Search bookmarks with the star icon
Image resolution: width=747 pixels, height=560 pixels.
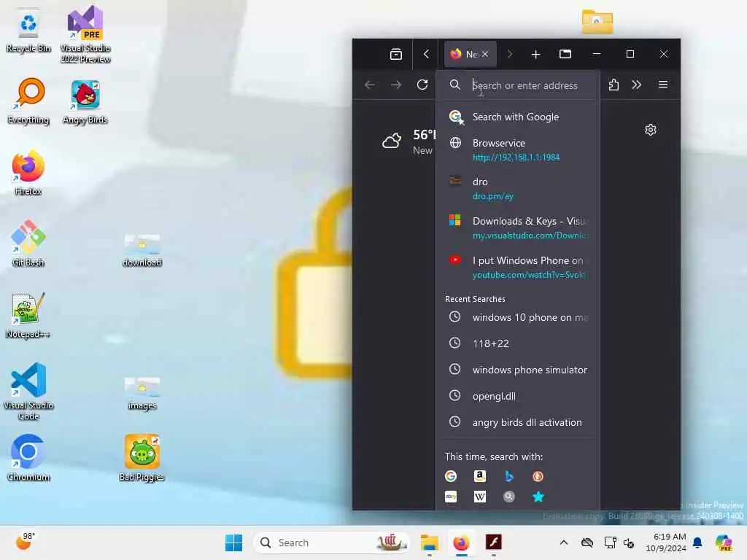[x=538, y=497]
